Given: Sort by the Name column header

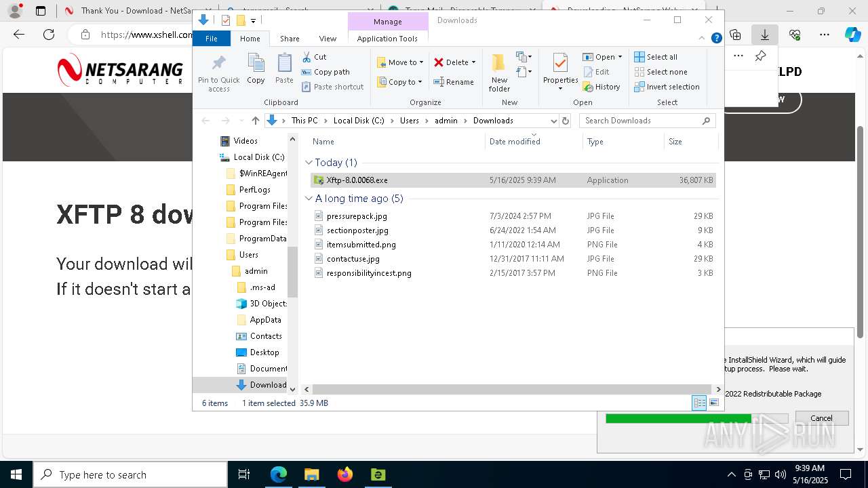Looking at the screenshot, I should point(397,142).
